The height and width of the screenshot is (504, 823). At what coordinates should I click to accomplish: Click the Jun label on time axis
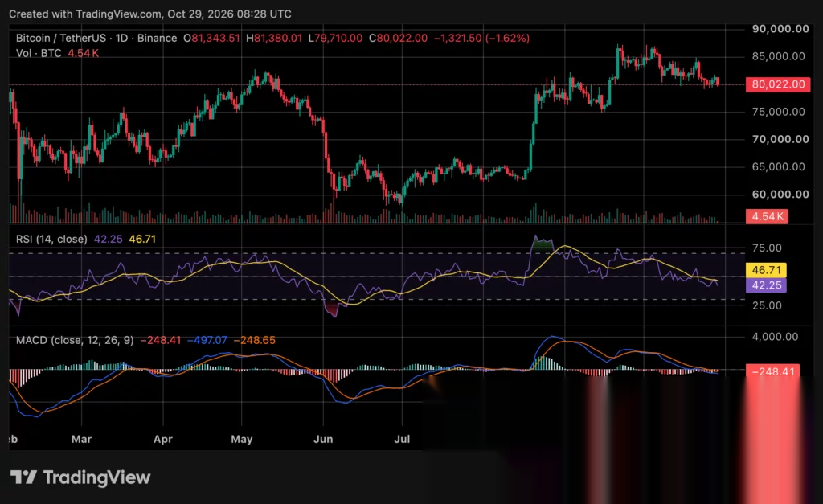[x=323, y=439]
